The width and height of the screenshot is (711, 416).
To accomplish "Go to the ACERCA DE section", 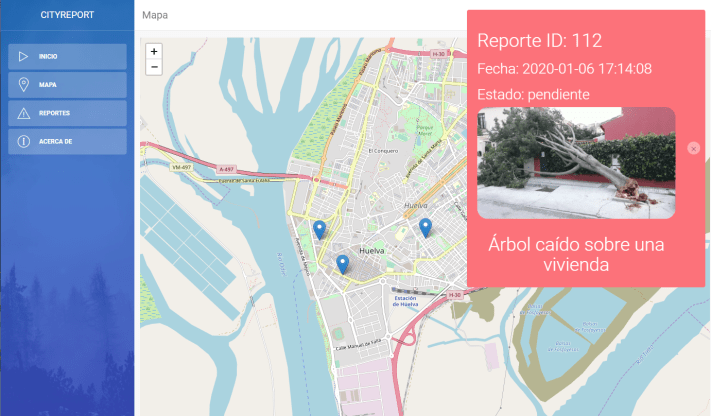I will 67,141.
